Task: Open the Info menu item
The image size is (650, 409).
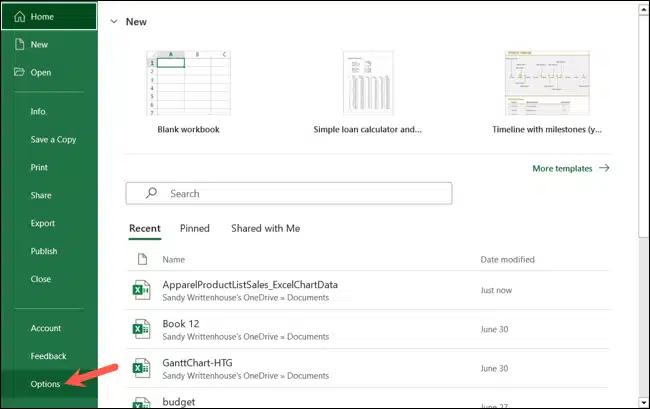Action: pos(38,111)
